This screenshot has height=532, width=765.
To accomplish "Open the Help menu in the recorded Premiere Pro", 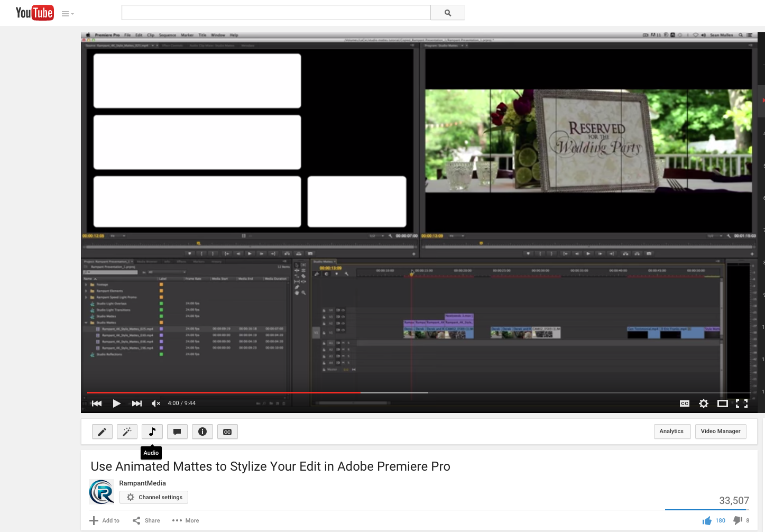I will point(234,35).
